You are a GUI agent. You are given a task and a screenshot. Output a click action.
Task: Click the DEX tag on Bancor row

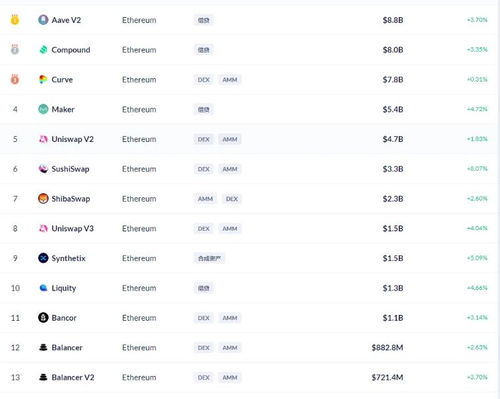coord(204,318)
